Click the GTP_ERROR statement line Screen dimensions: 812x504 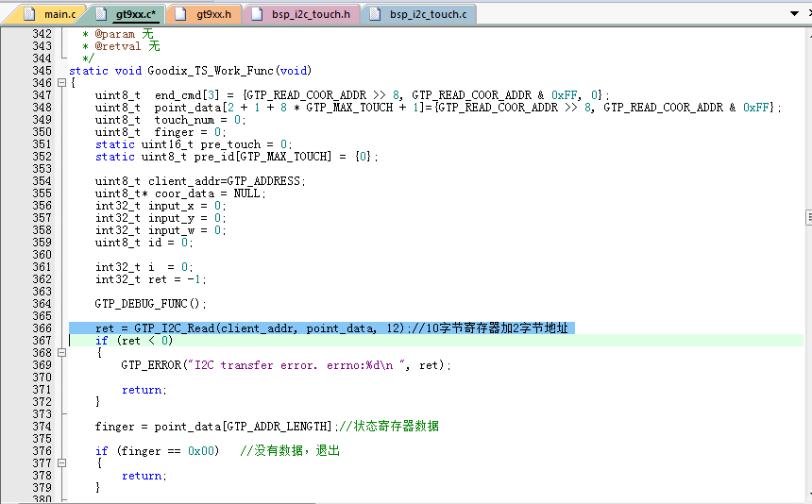click(285, 365)
